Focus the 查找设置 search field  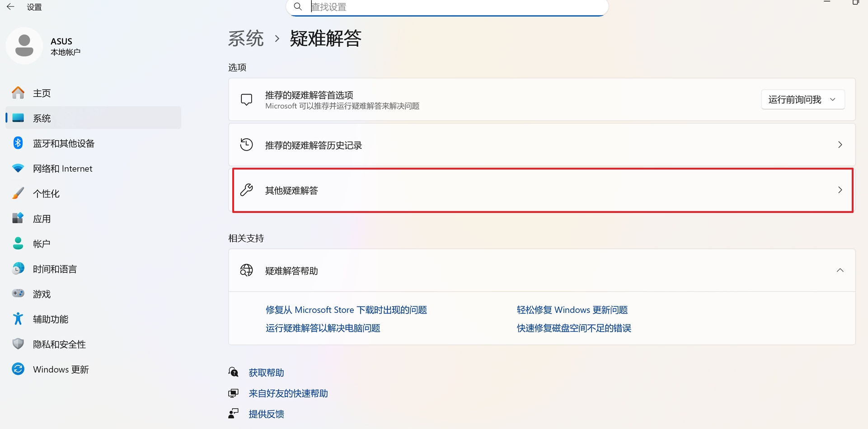pos(452,7)
